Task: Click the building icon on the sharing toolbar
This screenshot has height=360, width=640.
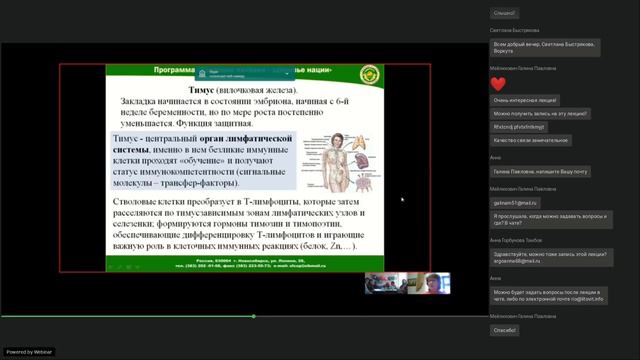Action: coord(202,74)
